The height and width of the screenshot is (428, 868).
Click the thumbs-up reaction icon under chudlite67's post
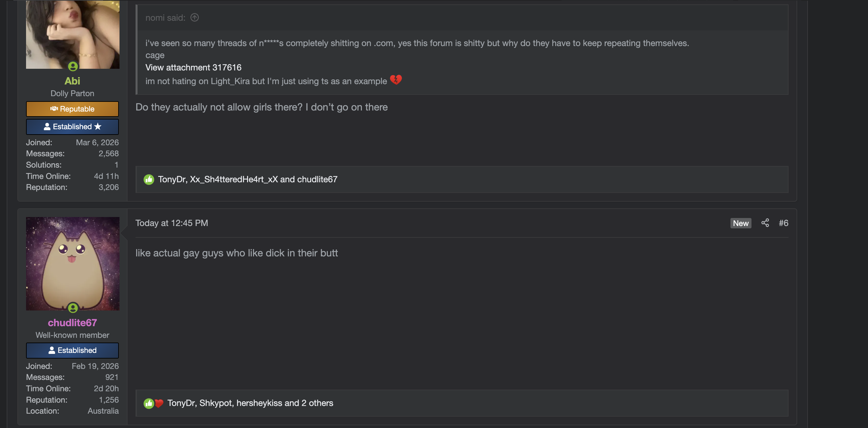coord(148,403)
